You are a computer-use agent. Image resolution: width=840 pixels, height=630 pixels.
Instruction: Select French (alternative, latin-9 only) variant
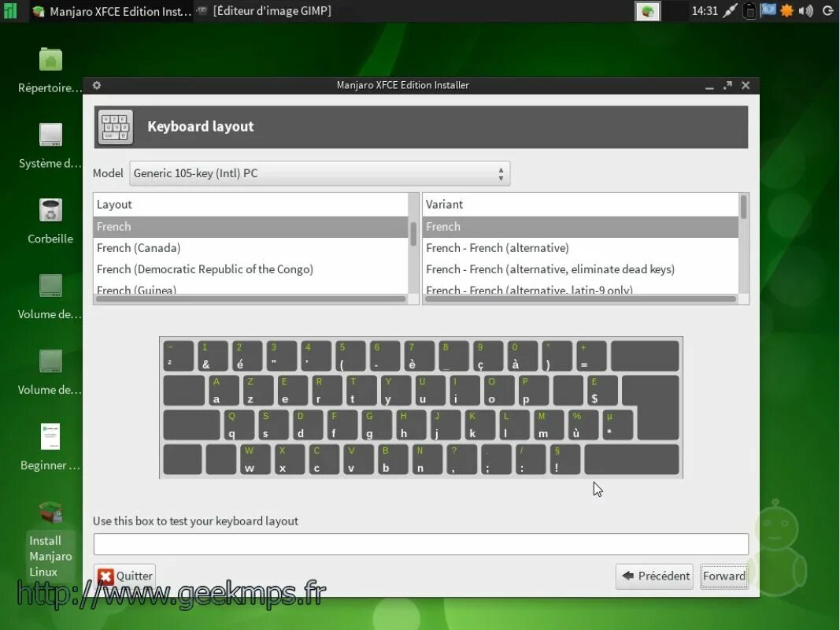[x=580, y=288]
